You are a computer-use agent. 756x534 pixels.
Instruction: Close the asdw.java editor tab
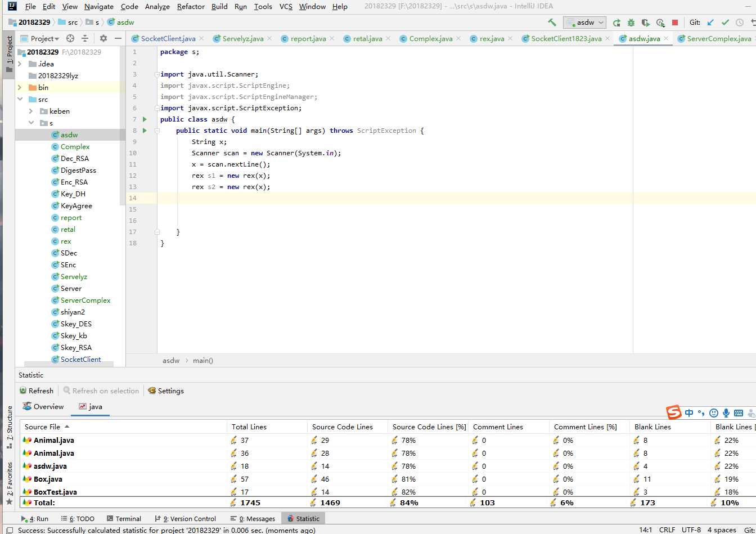point(667,38)
